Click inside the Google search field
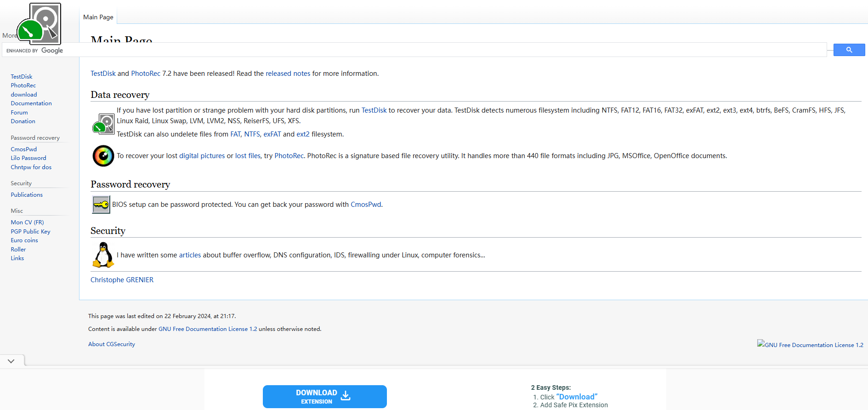Image resolution: width=868 pixels, height=410 pixels. point(441,50)
